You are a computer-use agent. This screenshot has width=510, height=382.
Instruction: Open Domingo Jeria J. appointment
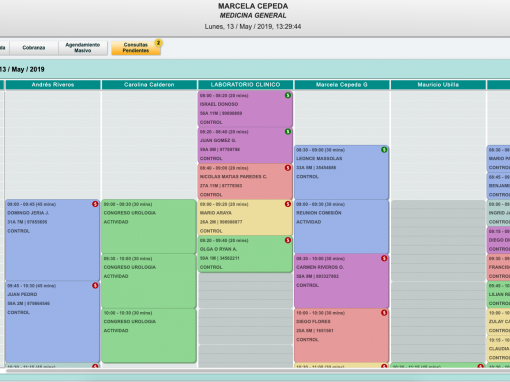pyautogui.click(x=53, y=240)
